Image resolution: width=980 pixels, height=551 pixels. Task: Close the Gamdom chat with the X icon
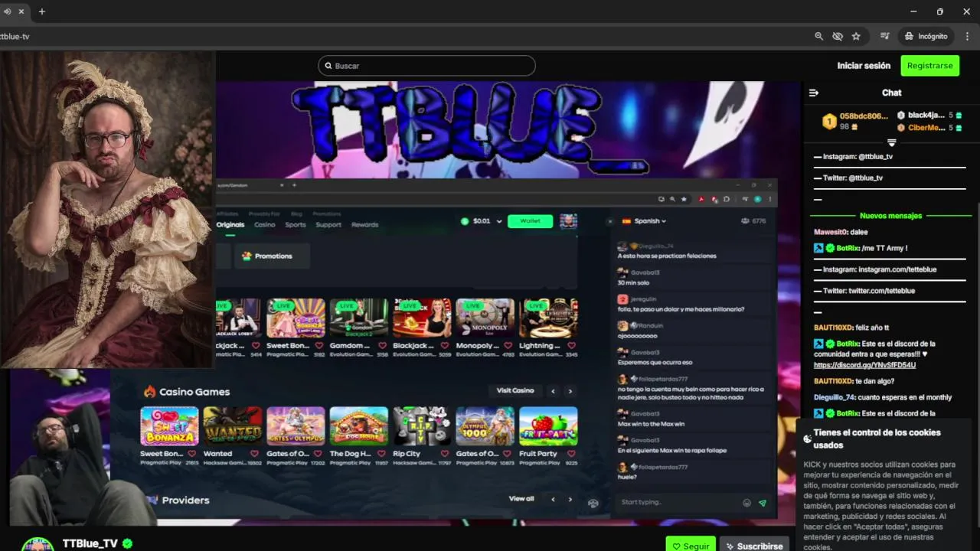610,221
